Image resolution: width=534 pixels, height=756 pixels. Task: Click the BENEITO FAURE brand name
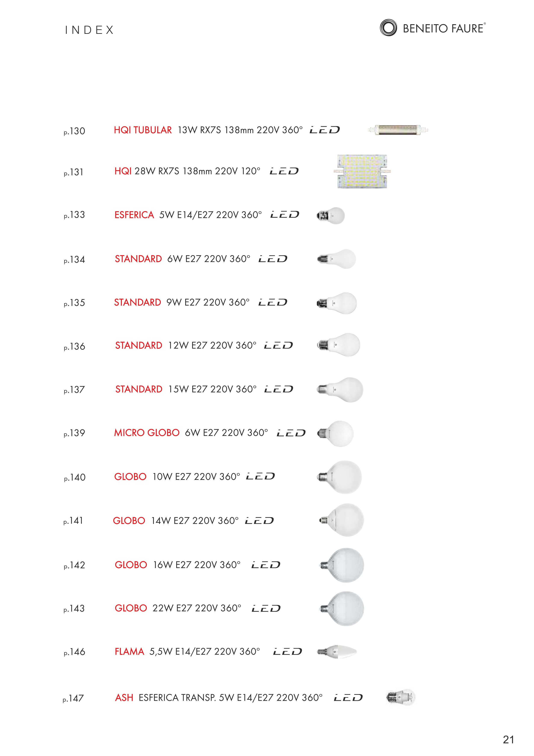443,29
